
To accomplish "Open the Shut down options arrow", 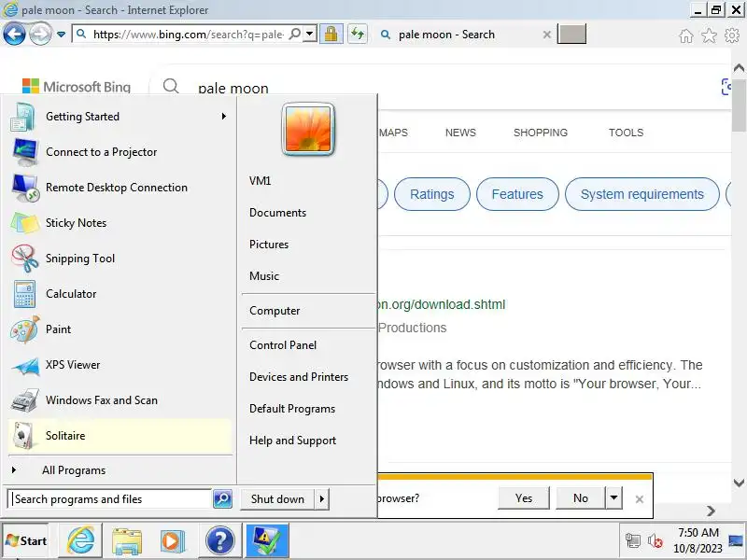I will (322, 499).
